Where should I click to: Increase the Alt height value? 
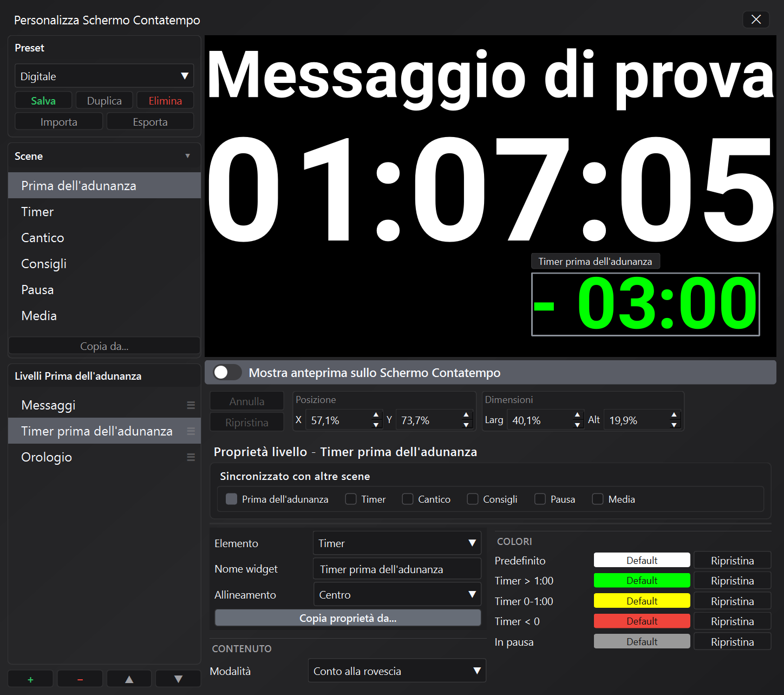(674, 415)
